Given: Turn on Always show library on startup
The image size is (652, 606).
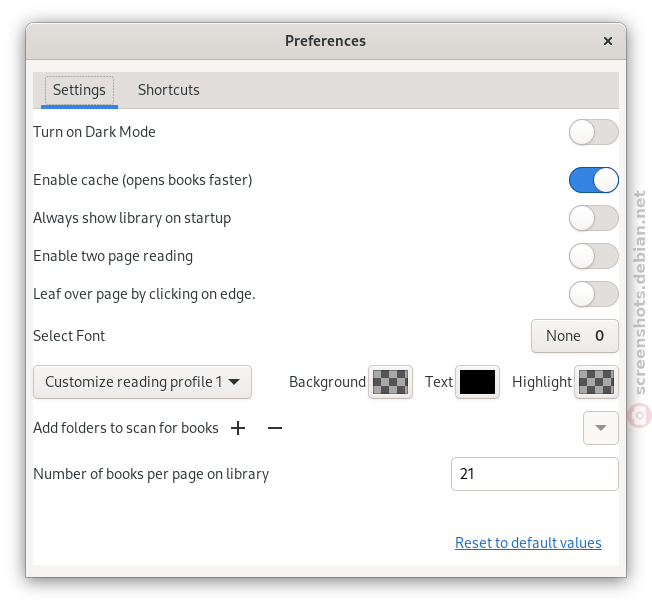Looking at the screenshot, I should point(593,218).
